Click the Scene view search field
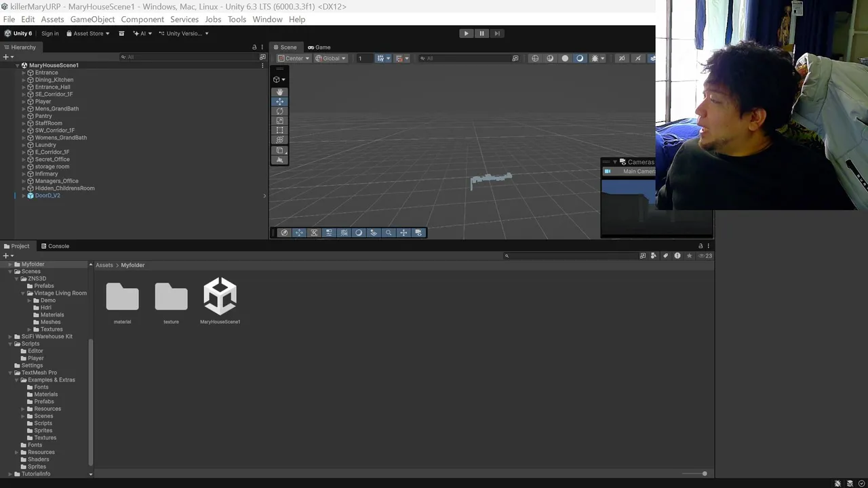The width and height of the screenshot is (868, 488). [469, 58]
